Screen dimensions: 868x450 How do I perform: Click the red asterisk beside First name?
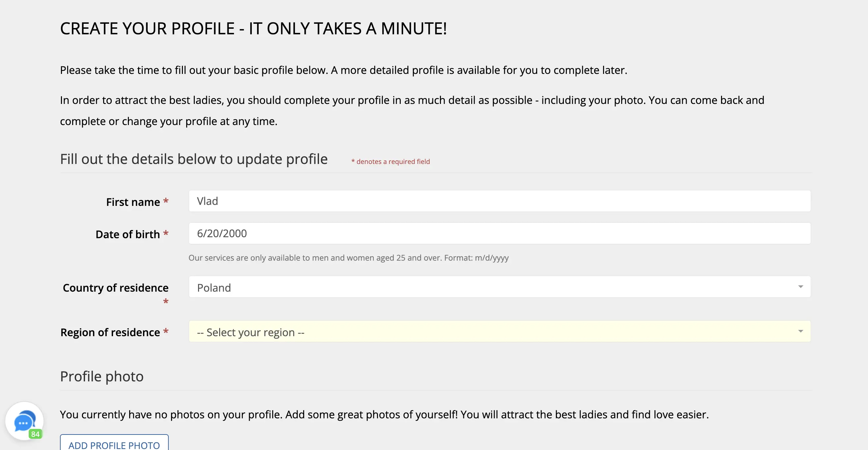coord(166,201)
